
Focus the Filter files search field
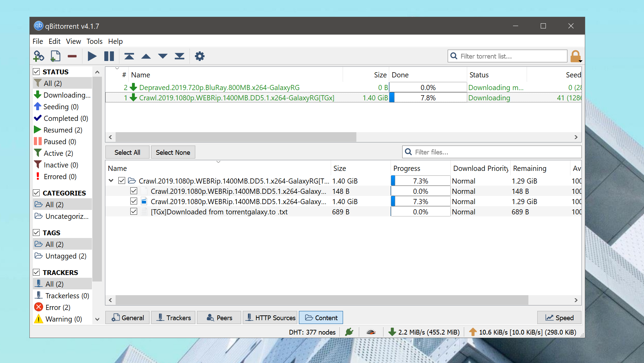point(492,152)
